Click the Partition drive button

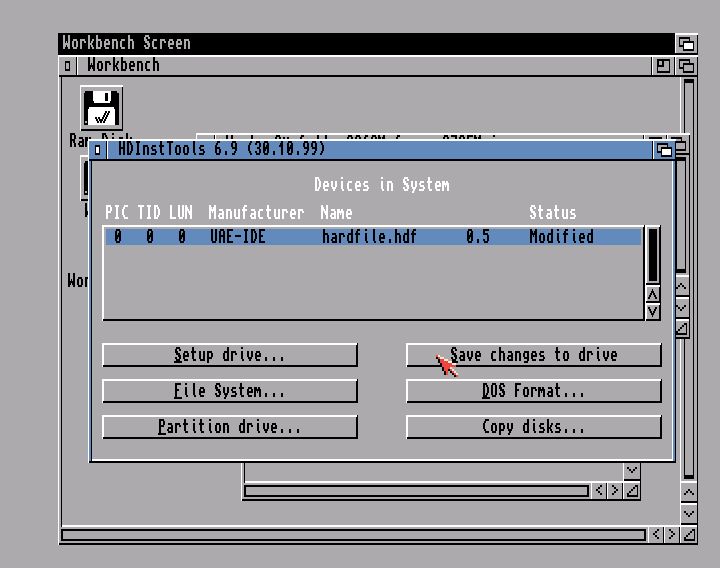(x=230, y=427)
